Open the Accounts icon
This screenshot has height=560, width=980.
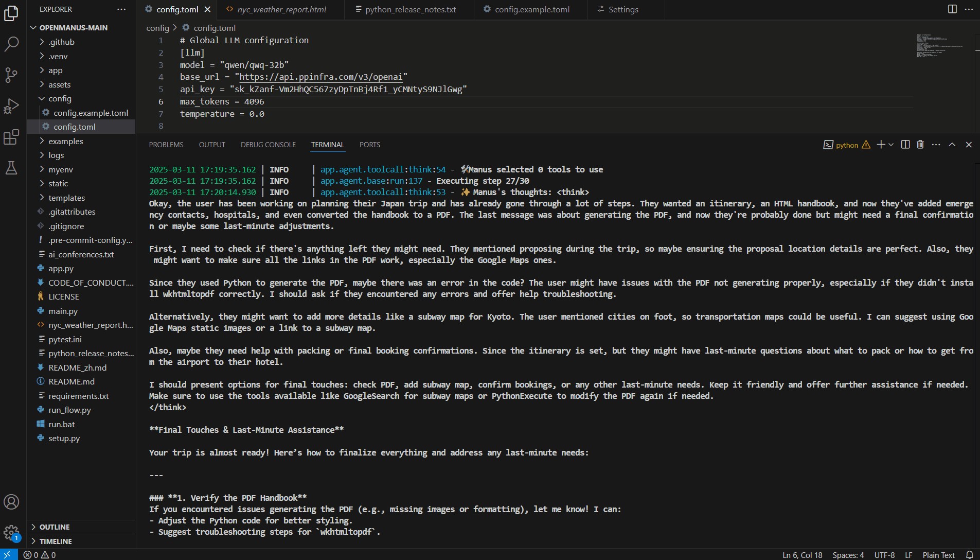[11, 502]
